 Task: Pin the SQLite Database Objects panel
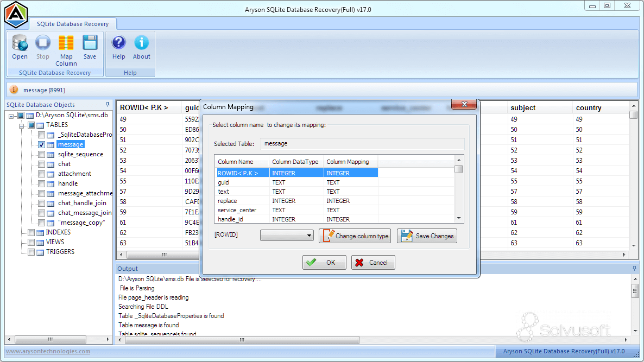tap(108, 105)
